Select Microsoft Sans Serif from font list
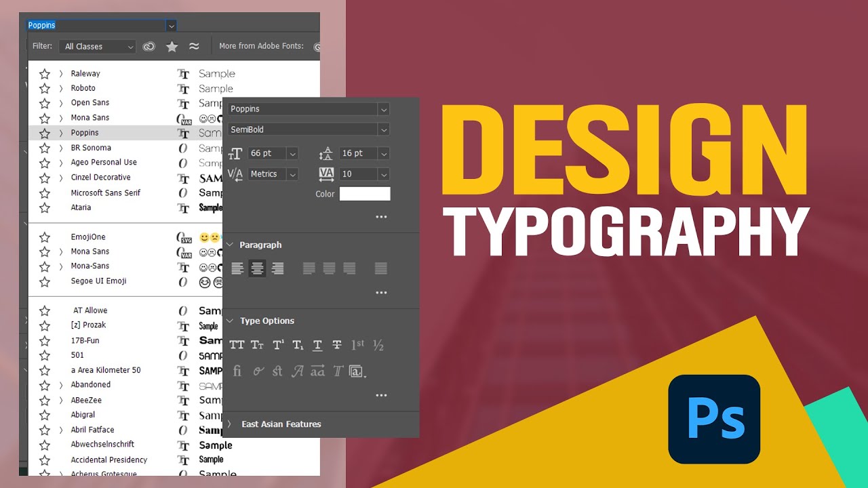Viewport: 868px width, 488px height. click(x=106, y=192)
